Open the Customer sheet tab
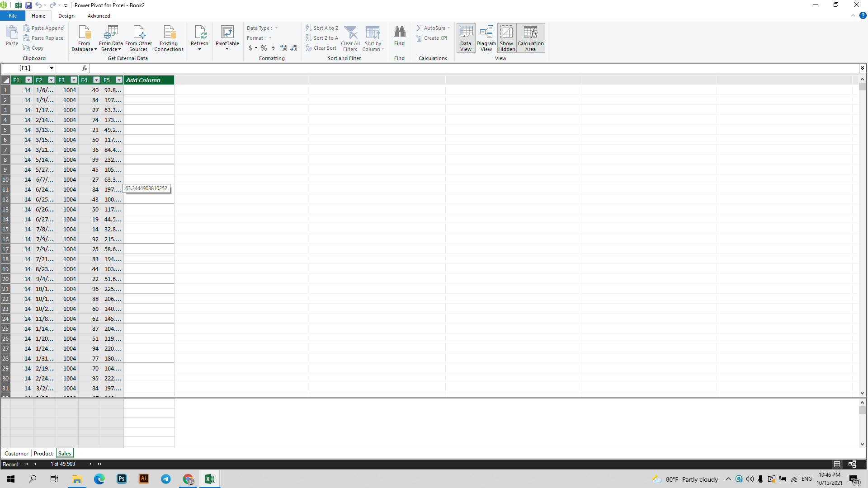This screenshot has width=868, height=488. (16, 453)
